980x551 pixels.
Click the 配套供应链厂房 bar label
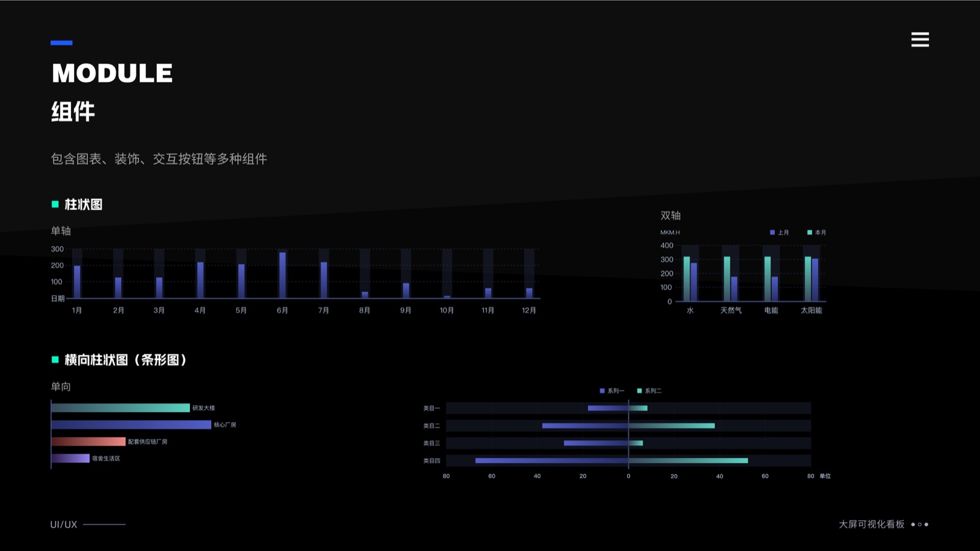click(x=148, y=441)
